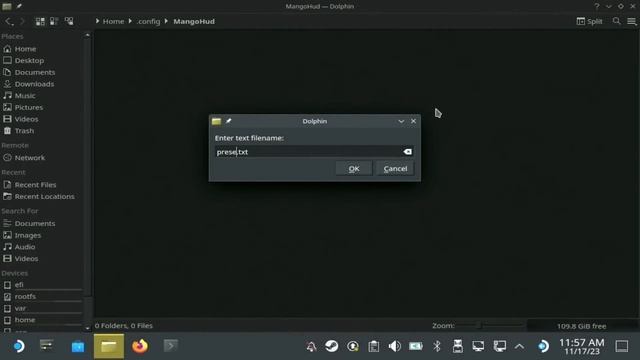Viewport: 640px width, 360px height.
Task: Open notifications bell in system tray
Action: click(x=311, y=347)
